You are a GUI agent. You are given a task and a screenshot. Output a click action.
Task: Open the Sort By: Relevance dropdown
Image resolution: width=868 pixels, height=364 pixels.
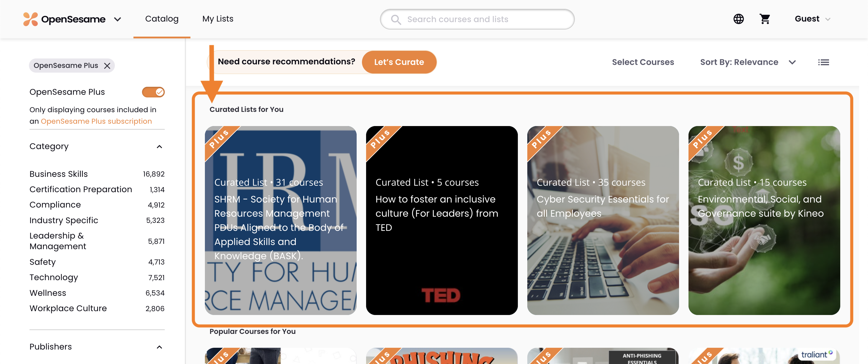(x=748, y=62)
